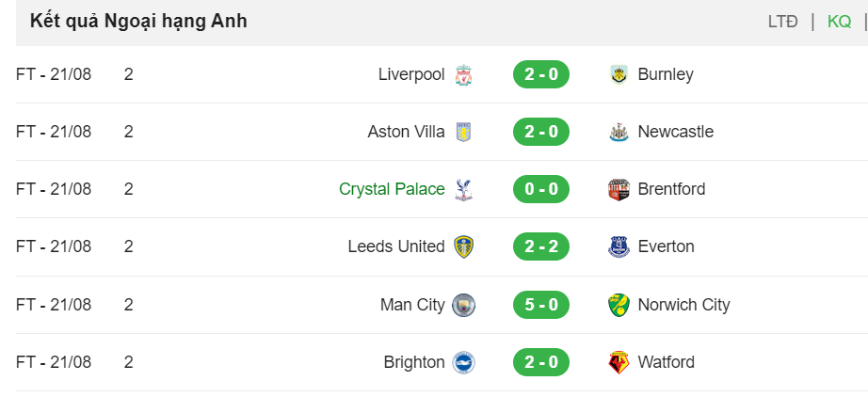Click the Man City crest icon
The height and width of the screenshot is (397, 868).
pos(463,305)
